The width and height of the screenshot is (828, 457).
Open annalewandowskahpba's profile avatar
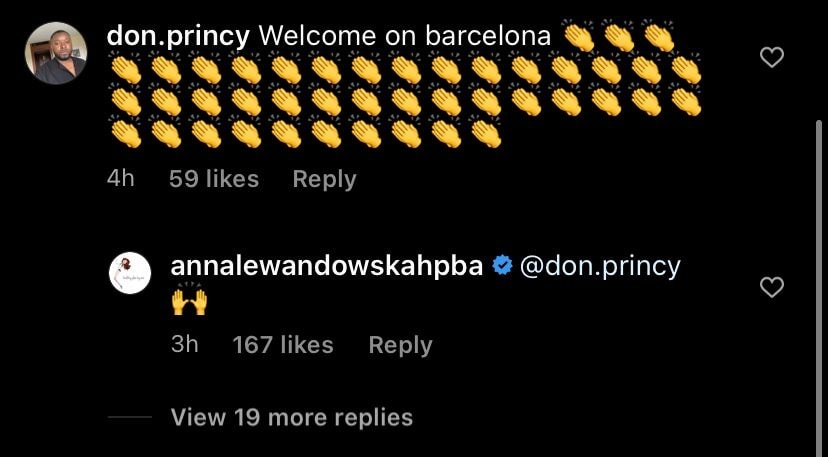pyautogui.click(x=129, y=273)
